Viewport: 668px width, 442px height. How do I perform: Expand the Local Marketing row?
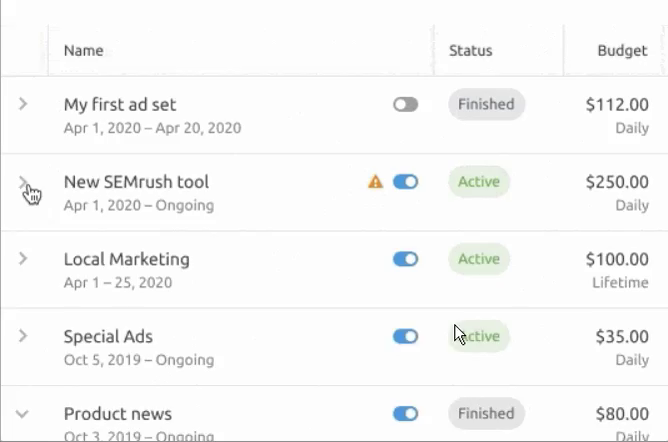24,259
